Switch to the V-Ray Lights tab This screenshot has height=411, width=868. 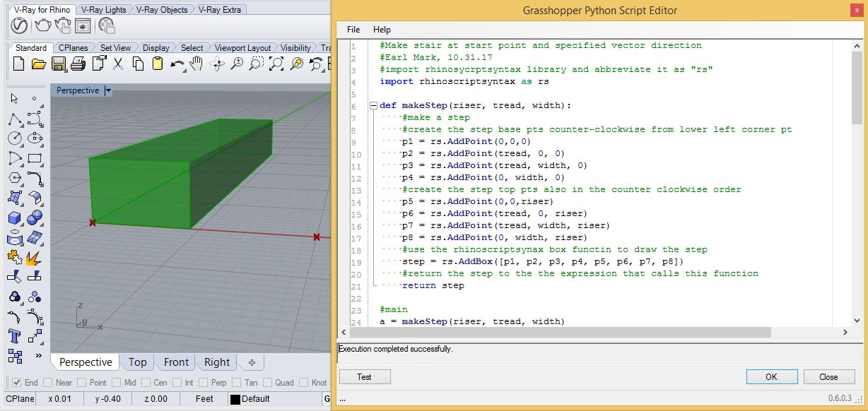pos(103,9)
